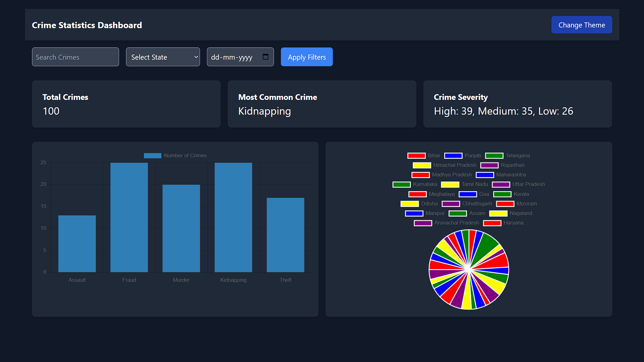This screenshot has height=362, width=644.
Task: Click the dropdown arrow on Select State
Action: point(196,57)
